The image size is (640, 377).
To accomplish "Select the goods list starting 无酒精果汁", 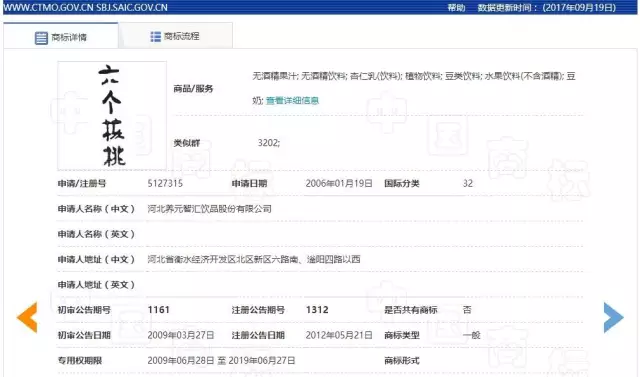I will [414, 88].
